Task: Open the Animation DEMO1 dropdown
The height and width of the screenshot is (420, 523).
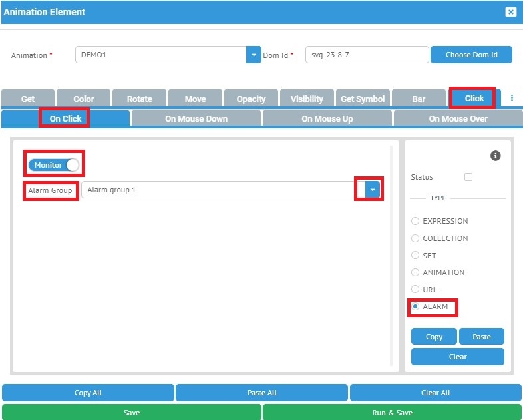Action: (x=254, y=55)
